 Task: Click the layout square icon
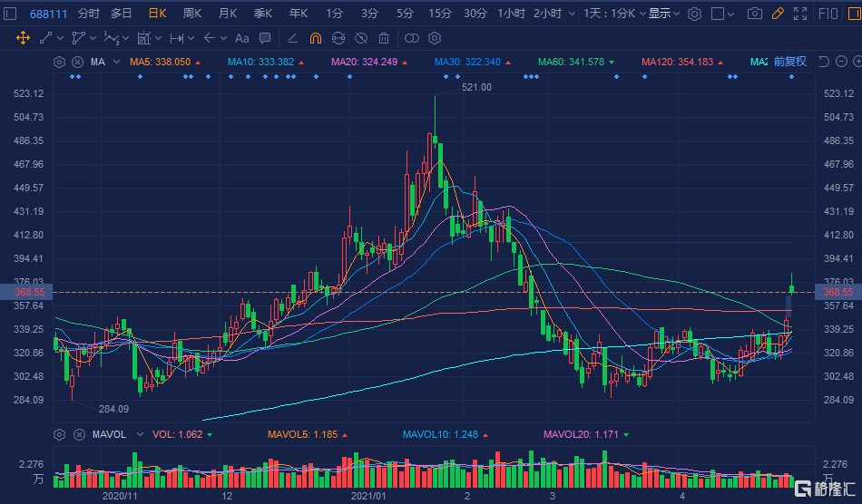coord(718,14)
